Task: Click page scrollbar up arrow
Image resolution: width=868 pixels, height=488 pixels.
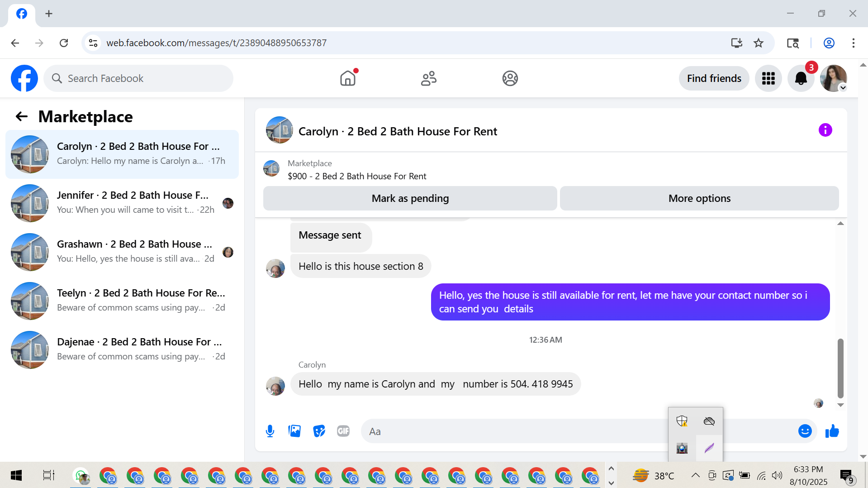Action: (x=863, y=65)
